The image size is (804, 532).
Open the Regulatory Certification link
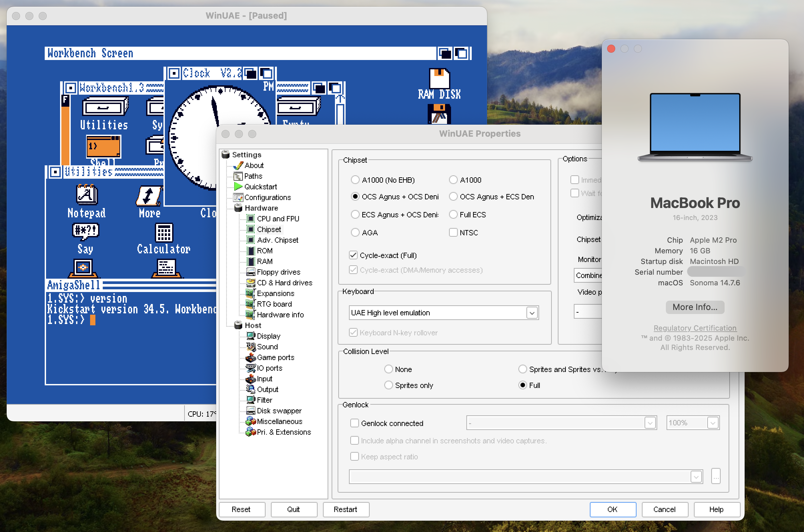pos(695,328)
